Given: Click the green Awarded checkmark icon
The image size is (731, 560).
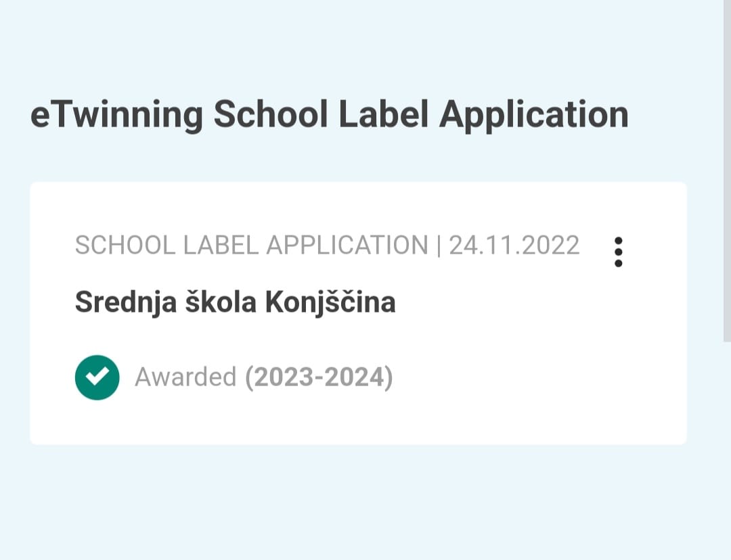Looking at the screenshot, I should [97, 377].
